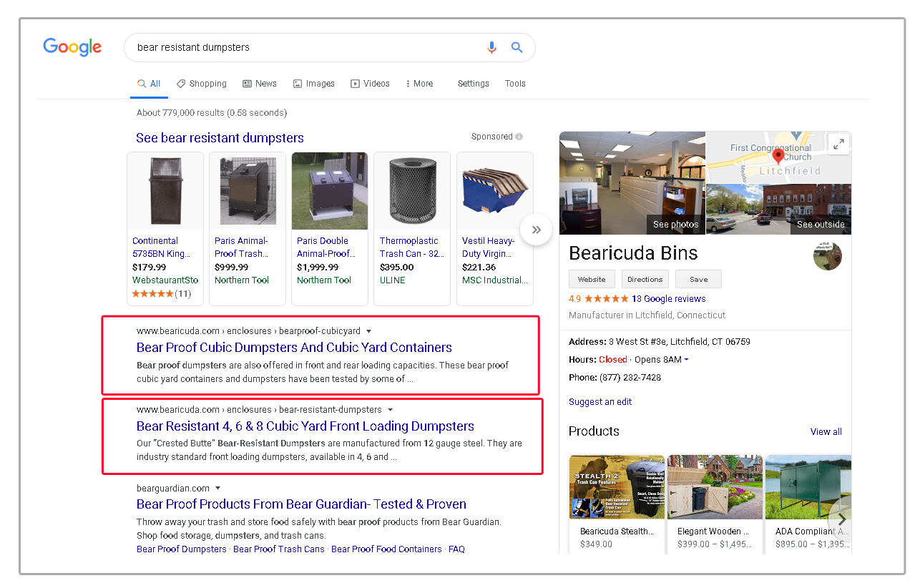Expand business hours 'Opens 8AM' dropdown

point(661,360)
